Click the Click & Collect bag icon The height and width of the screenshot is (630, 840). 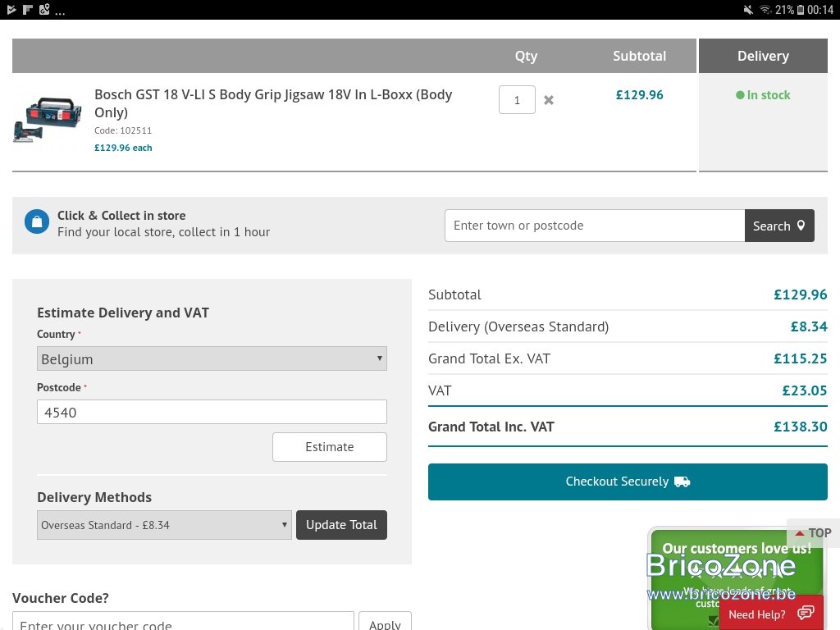point(37,221)
